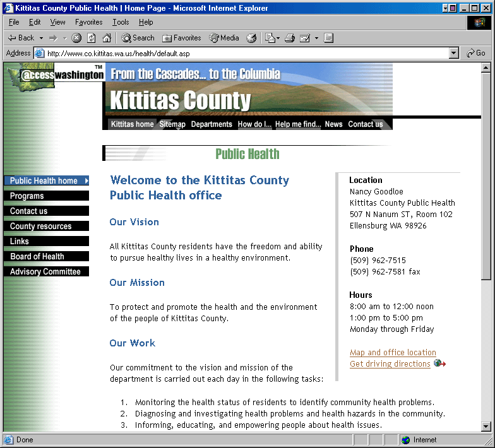Click the vertical scrollbar down arrow
The height and width of the screenshot is (448, 495).
pyautogui.click(x=486, y=427)
